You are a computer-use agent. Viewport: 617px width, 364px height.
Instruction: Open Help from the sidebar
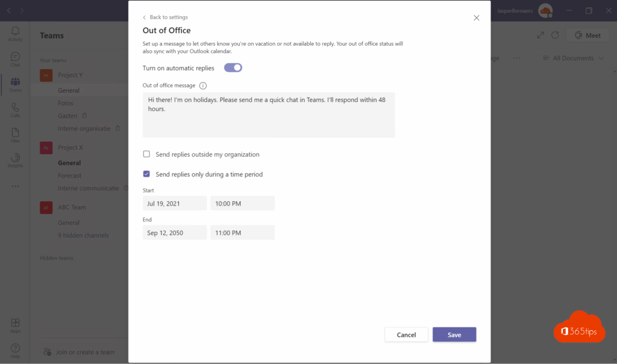tap(15, 350)
